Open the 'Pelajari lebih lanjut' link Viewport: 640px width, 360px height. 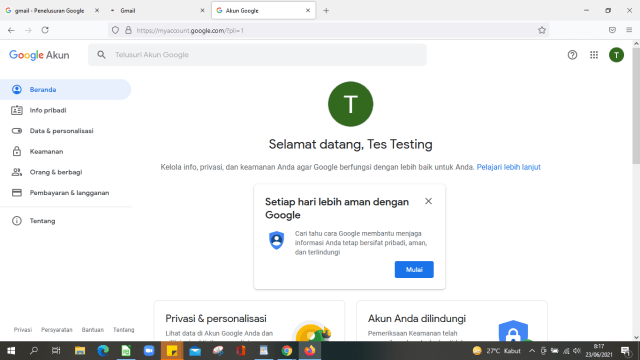tap(509, 167)
